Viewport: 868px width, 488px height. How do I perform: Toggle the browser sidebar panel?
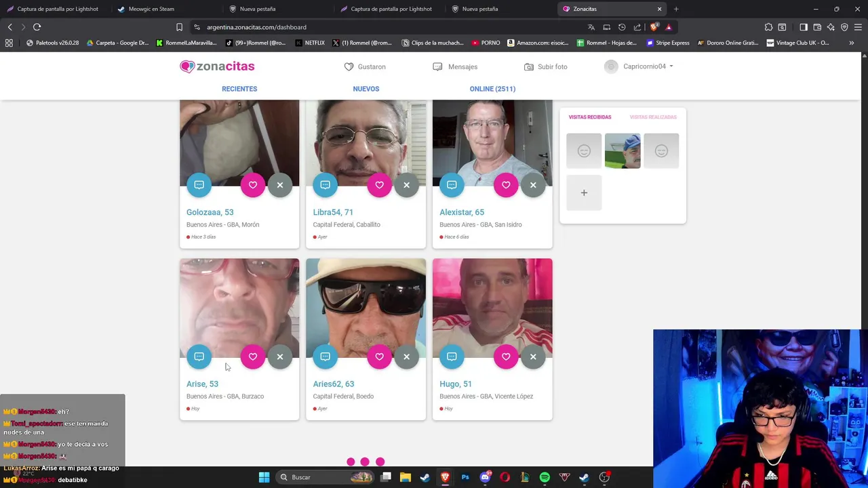point(804,27)
